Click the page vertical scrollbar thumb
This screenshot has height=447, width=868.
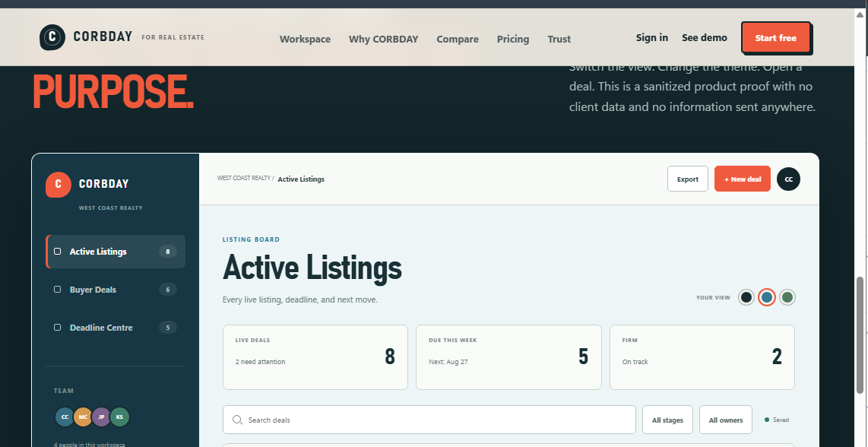click(x=860, y=334)
